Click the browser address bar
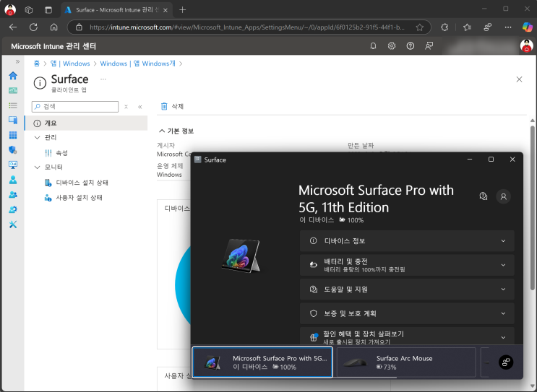The height and width of the screenshot is (392, 537). (247, 27)
